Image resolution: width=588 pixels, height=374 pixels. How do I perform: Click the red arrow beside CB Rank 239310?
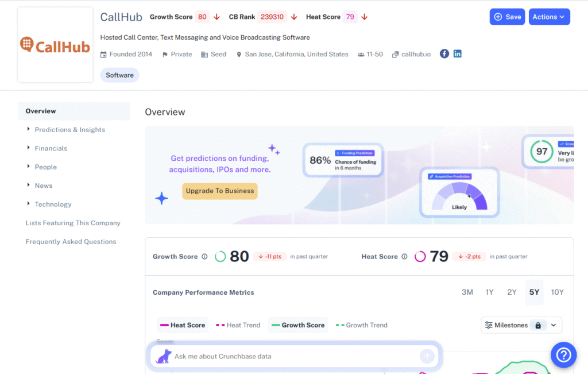tap(294, 17)
